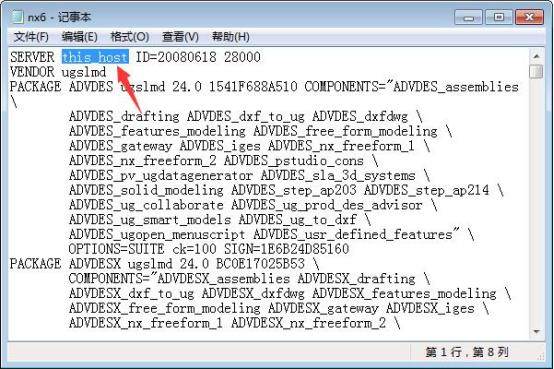Image resolution: width=554 pixels, height=369 pixels.
Task: Click 'ADVDES_ug_collaborate' text
Action: pos(146,205)
